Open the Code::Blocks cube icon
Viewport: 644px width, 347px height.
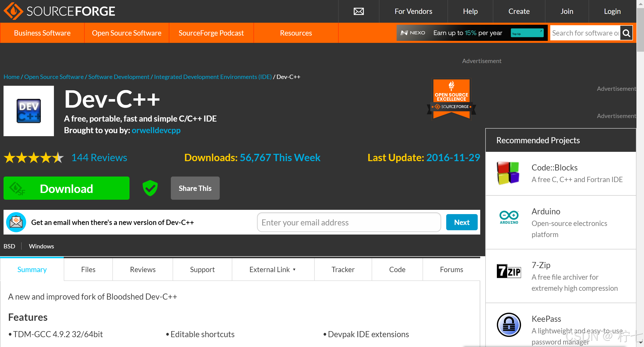click(508, 173)
